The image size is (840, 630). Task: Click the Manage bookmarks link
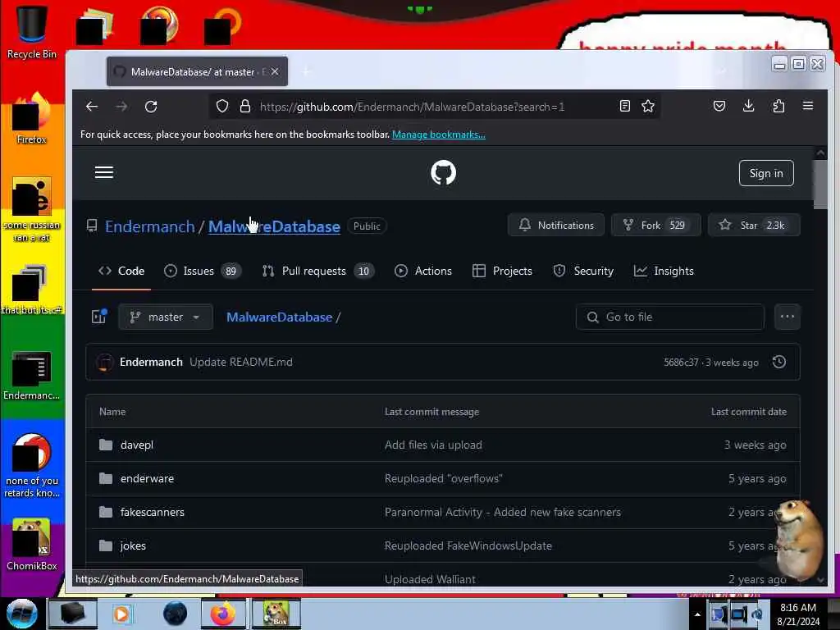click(439, 135)
